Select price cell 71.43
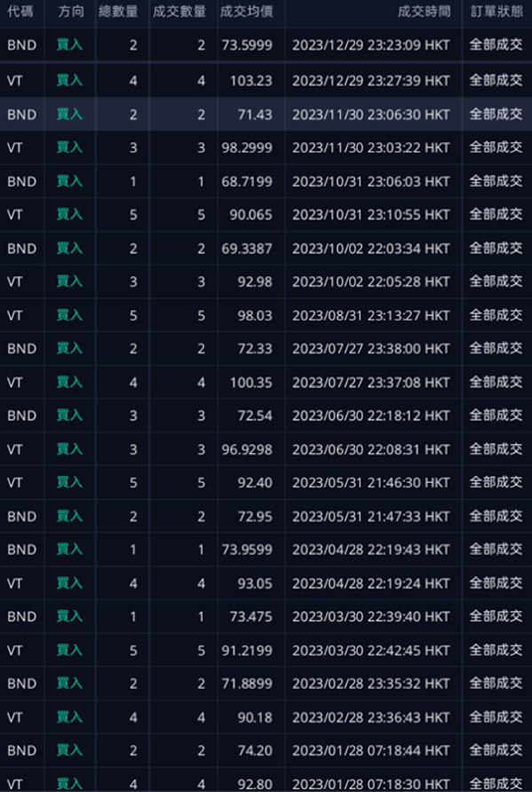 pyautogui.click(x=255, y=115)
